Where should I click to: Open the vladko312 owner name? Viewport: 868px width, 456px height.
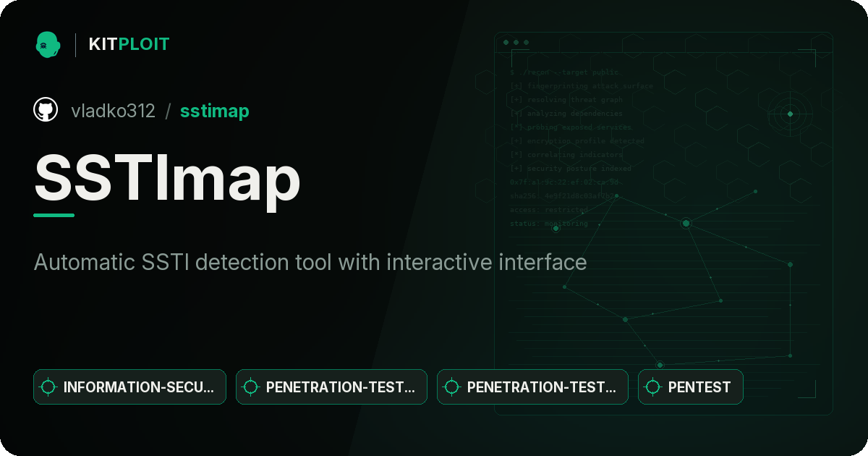click(x=113, y=111)
